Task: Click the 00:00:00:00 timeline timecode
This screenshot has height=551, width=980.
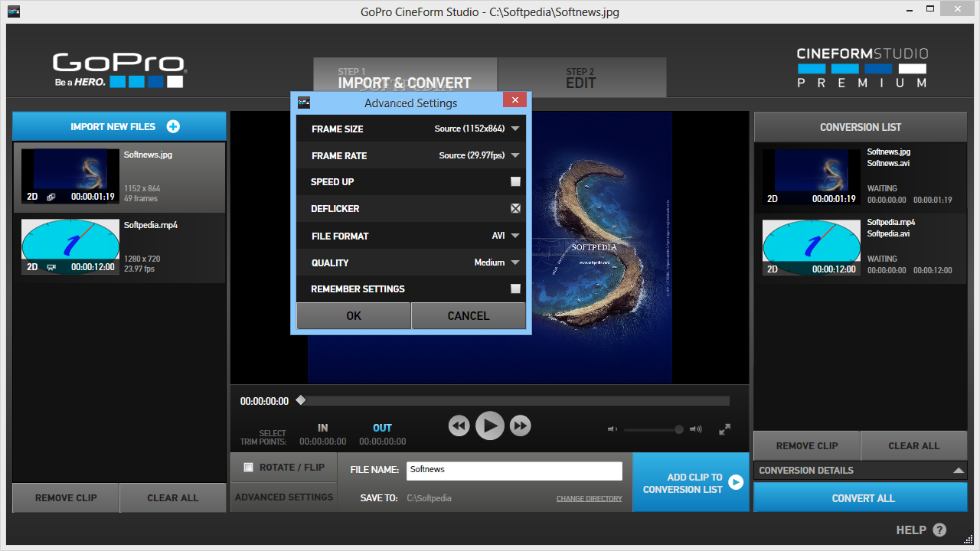Action: (x=264, y=401)
